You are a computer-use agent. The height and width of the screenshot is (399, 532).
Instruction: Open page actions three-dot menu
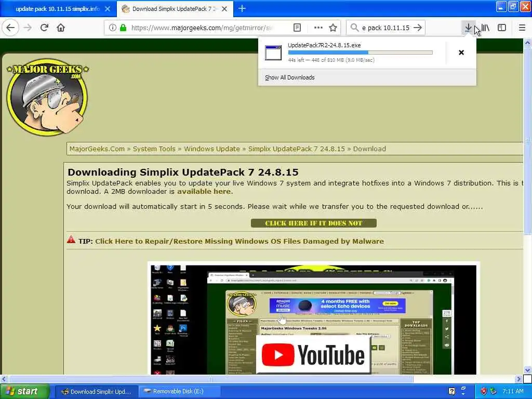point(318,28)
